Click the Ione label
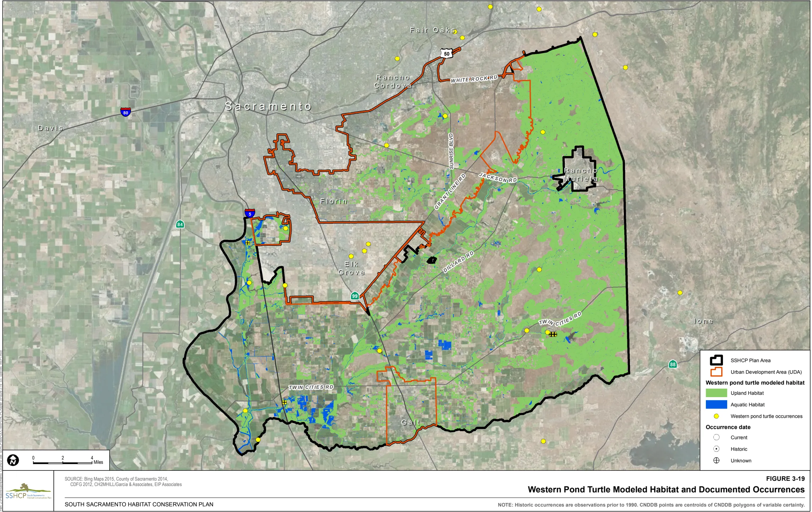The height and width of the screenshot is (512, 812). tap(703, 321)
